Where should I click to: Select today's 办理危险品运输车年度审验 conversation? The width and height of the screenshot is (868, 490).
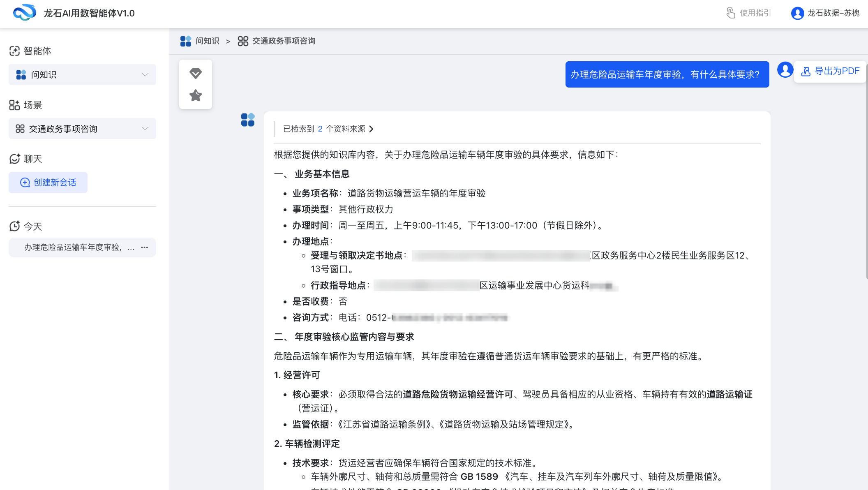point(78,247)
